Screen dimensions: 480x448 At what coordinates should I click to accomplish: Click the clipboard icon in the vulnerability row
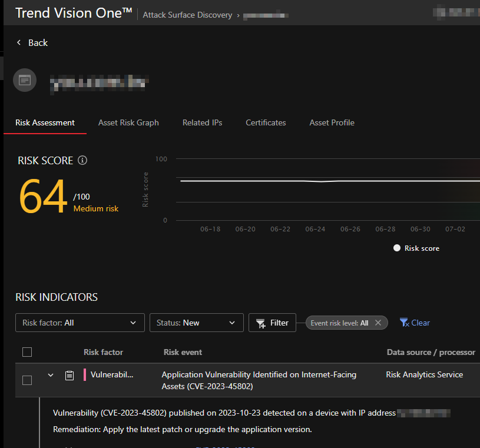[69, 375]
